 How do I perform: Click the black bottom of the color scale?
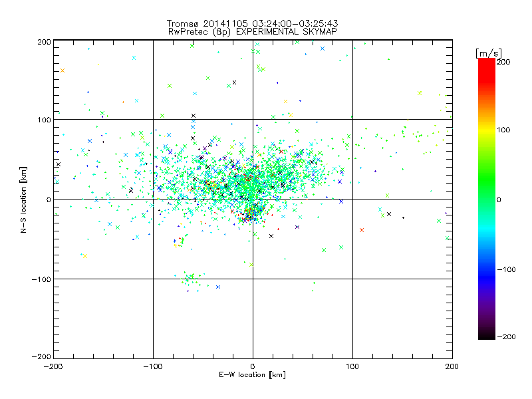[487, 334]
